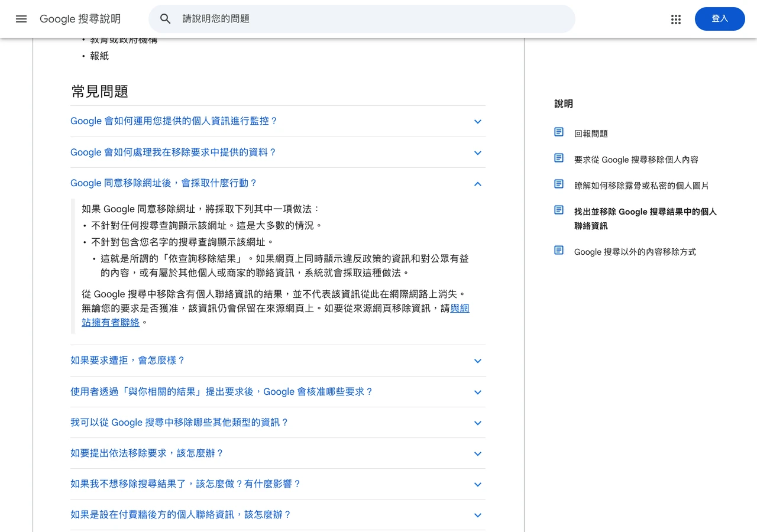Expand chevron for 如果我不想移除搜尋結果了
757x532 pixels.
click(478, 485)
